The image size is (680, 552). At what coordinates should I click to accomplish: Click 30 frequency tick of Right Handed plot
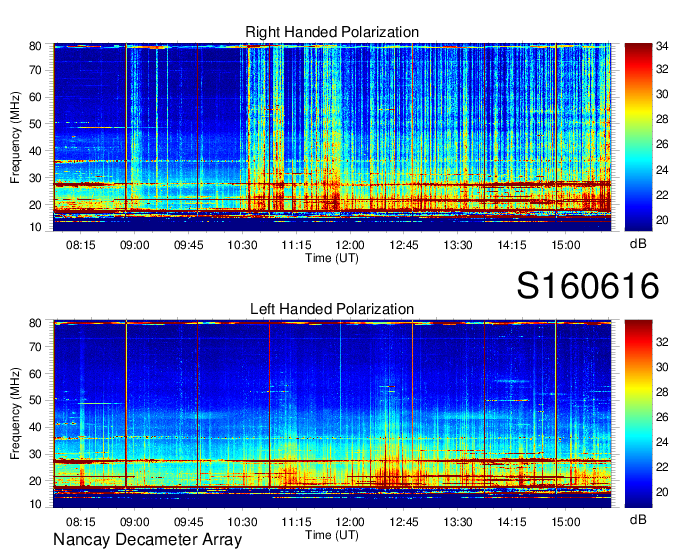(35, 178)
